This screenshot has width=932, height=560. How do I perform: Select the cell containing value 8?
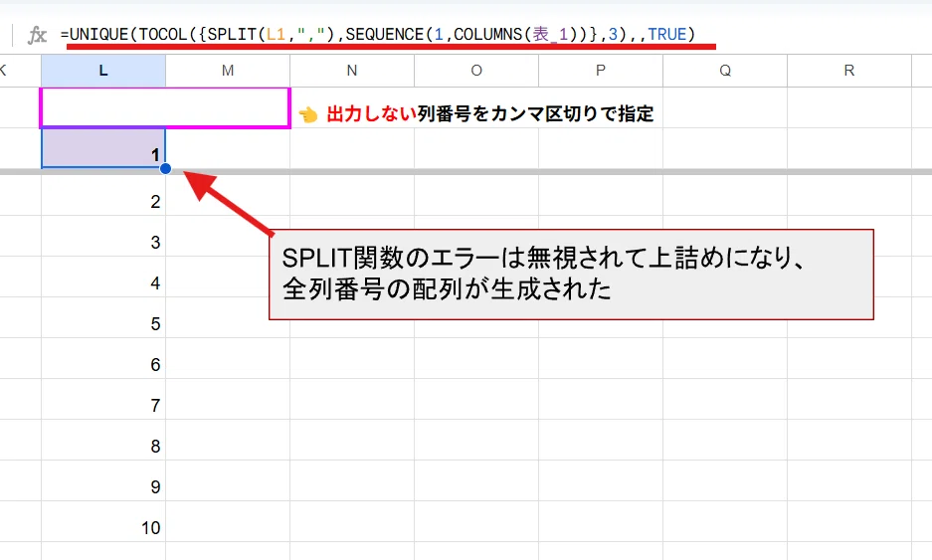103,440
